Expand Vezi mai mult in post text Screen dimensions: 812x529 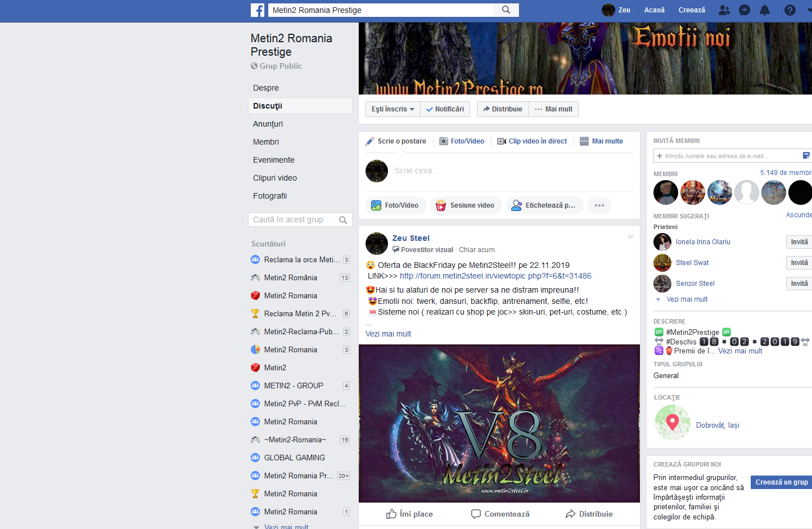[x=388, y=334]
